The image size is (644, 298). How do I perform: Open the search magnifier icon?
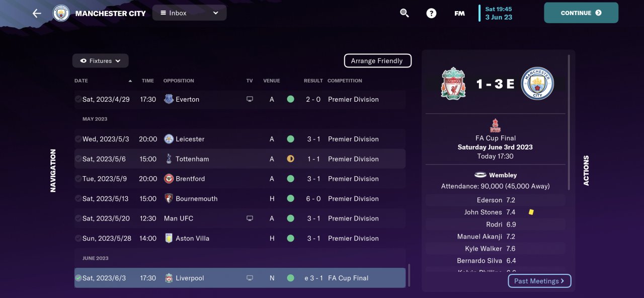[405, 13]
